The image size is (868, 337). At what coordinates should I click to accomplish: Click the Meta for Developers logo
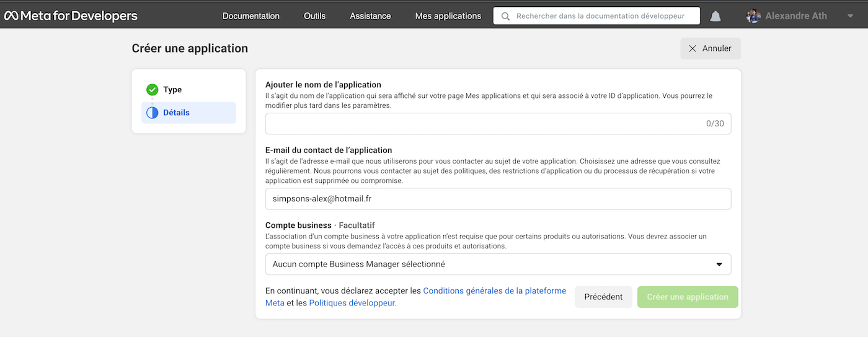click(71, 15)
